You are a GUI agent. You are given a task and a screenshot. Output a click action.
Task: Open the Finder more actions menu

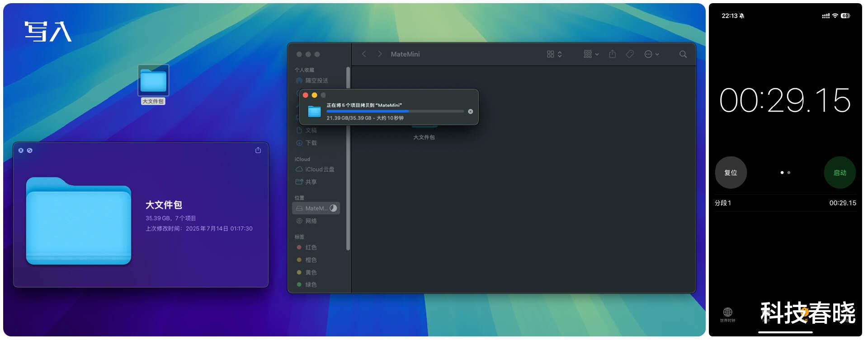[x=651, y=54]
